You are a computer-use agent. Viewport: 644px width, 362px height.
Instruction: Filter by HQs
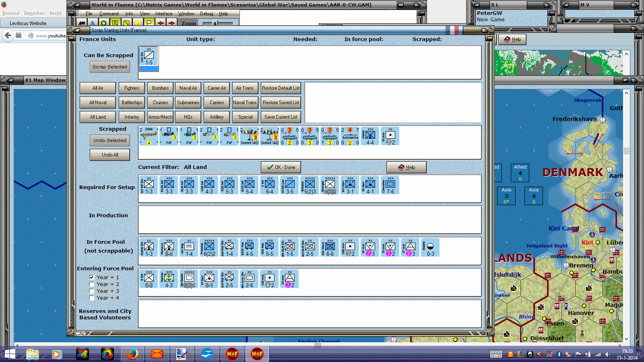pos(188,117)
